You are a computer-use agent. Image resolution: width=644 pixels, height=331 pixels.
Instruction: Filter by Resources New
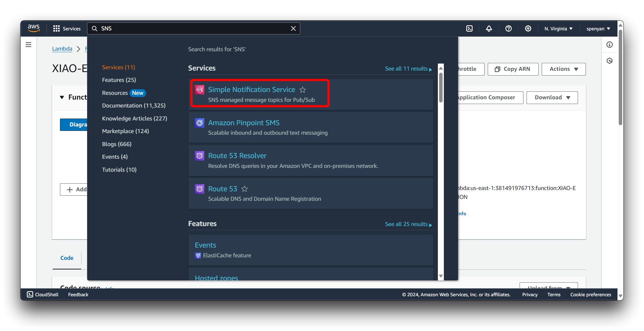pyautogui.click(x=124, y=93)
